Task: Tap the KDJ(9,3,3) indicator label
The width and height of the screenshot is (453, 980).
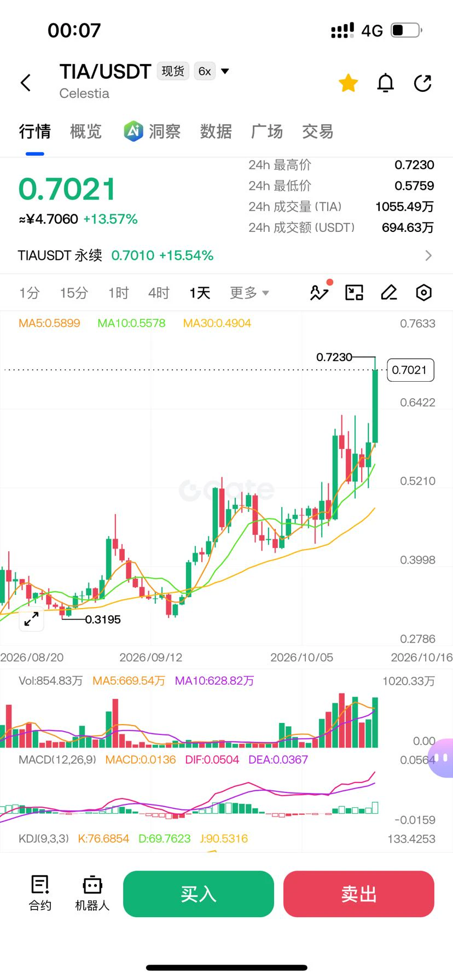Action: tap(44, 838)
